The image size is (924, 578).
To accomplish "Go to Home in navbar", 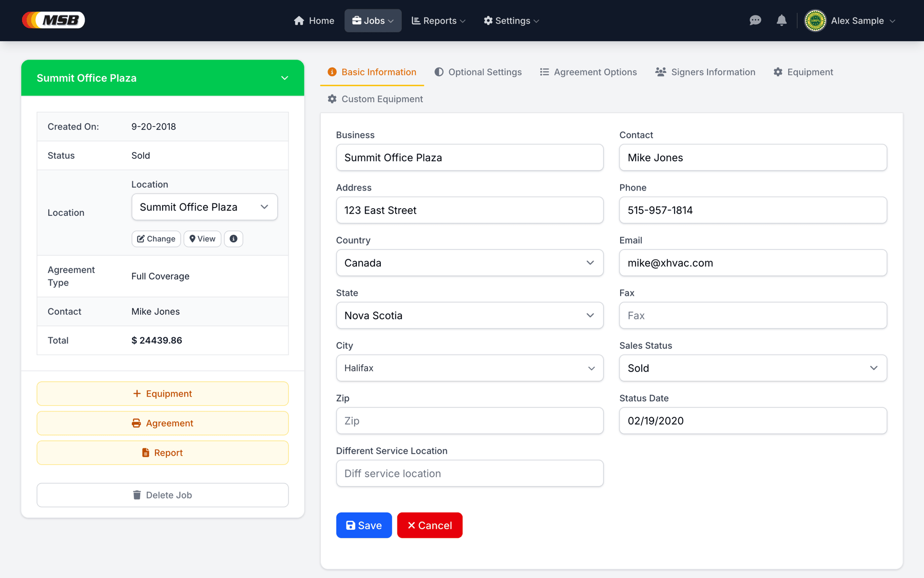I will [314, 21].
